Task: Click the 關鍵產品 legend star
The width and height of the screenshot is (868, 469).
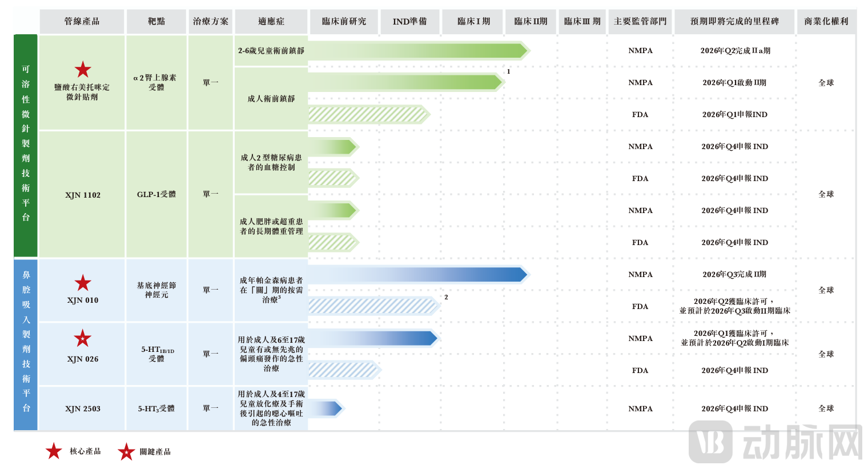Action: (126, 451)
